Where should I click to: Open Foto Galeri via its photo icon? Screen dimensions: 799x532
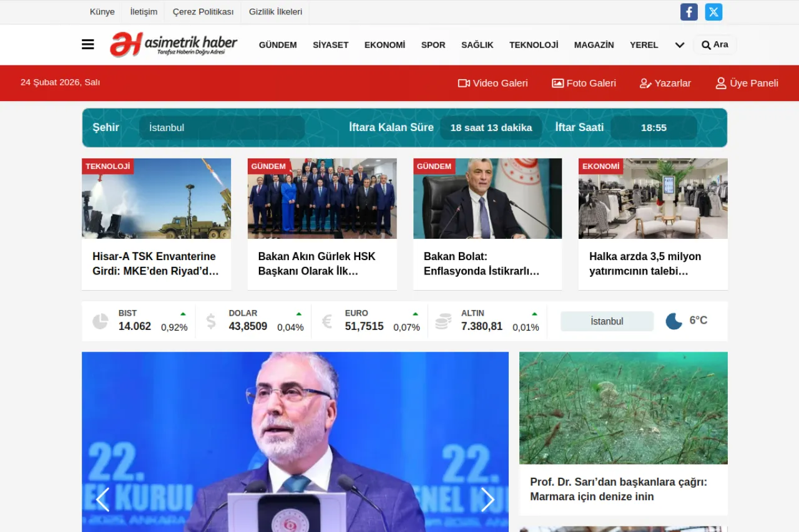point(556,82)
